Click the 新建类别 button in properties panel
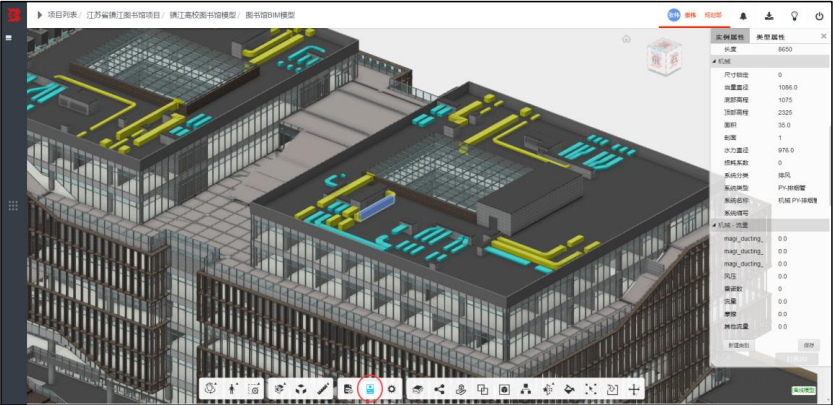This screenshot has height=405, width=833. [x=738, y=345]
